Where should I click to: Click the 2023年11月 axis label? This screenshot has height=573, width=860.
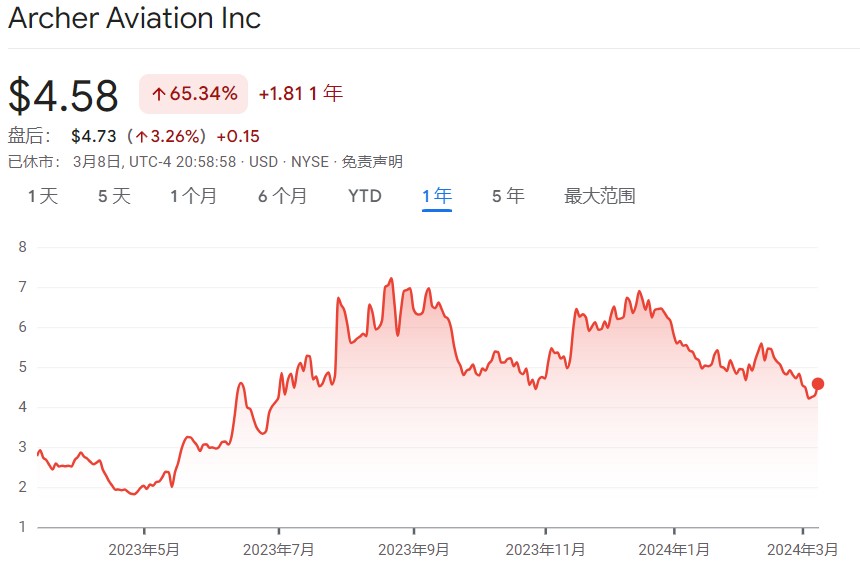point(546,549)
